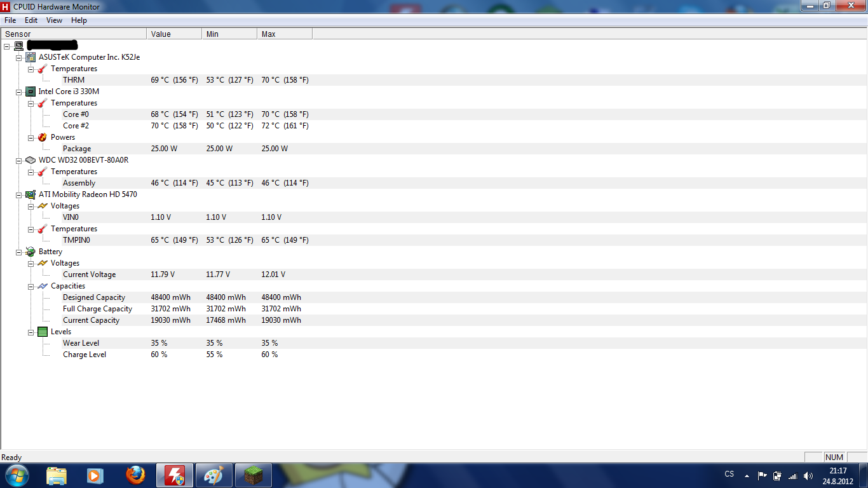Click the ATI Mobility Radeon graphics card icon
The width and height of the screenshot is (868, 488).
[x=31, y=194]
